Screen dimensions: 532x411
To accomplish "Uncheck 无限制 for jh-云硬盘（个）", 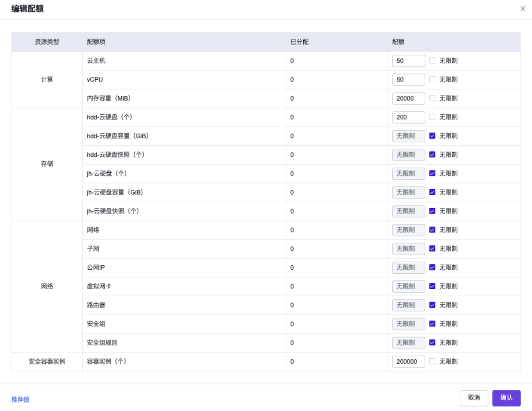I will 432,174.
